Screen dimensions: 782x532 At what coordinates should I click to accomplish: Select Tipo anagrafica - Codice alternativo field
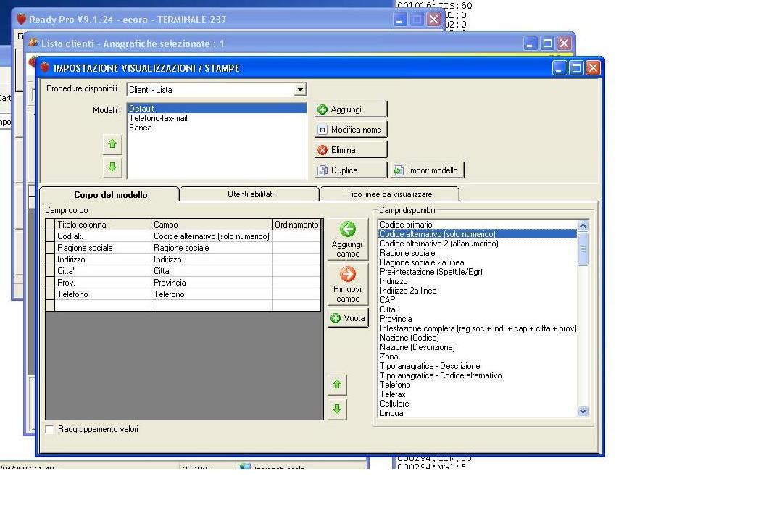coord(477,375)
